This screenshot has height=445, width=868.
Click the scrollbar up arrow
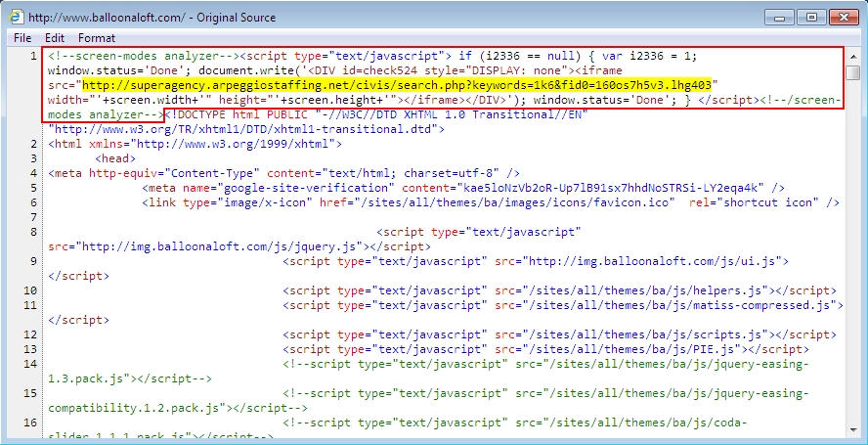coord(853,56)
